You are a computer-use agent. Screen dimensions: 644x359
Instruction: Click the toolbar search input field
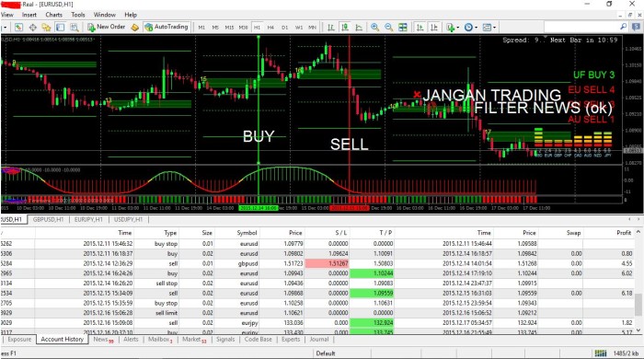point(581,27)
